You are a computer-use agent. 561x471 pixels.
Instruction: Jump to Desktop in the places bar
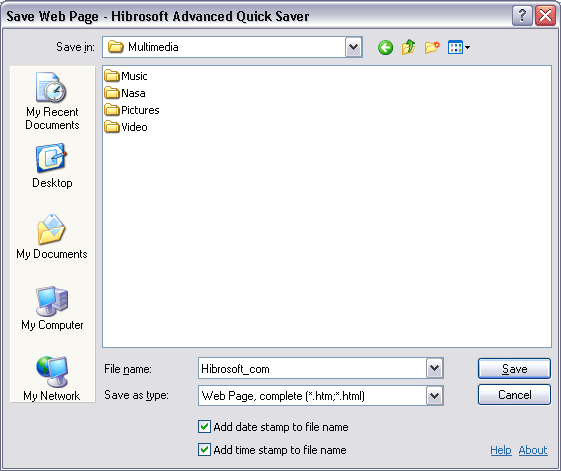52,166
